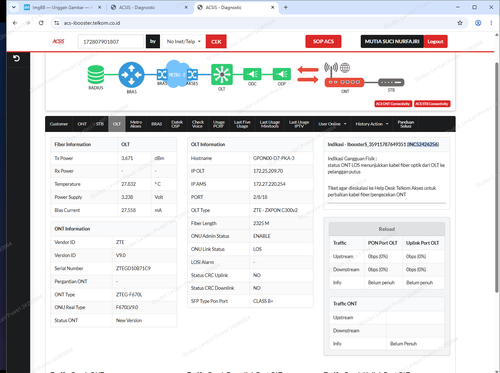Click SFP Type value CLASS B+
This screenshot has width=500, height=373.
pyautogui.click(x=263, y=301)
